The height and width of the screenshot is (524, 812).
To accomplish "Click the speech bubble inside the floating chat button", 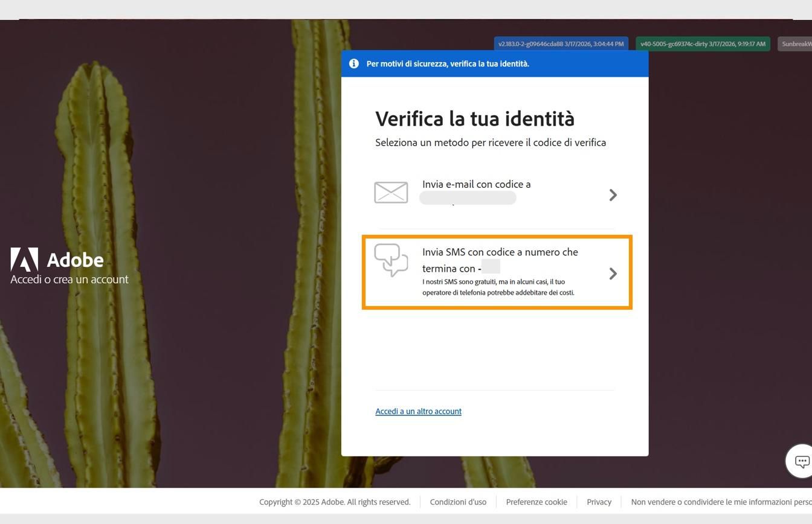I will [x=801, y=461].
